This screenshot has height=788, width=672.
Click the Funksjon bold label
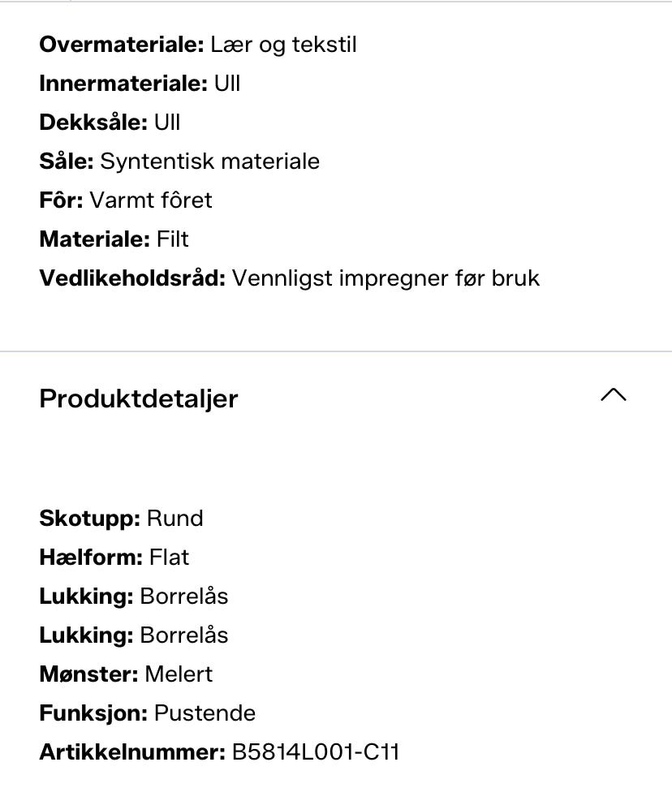[93, 713]
